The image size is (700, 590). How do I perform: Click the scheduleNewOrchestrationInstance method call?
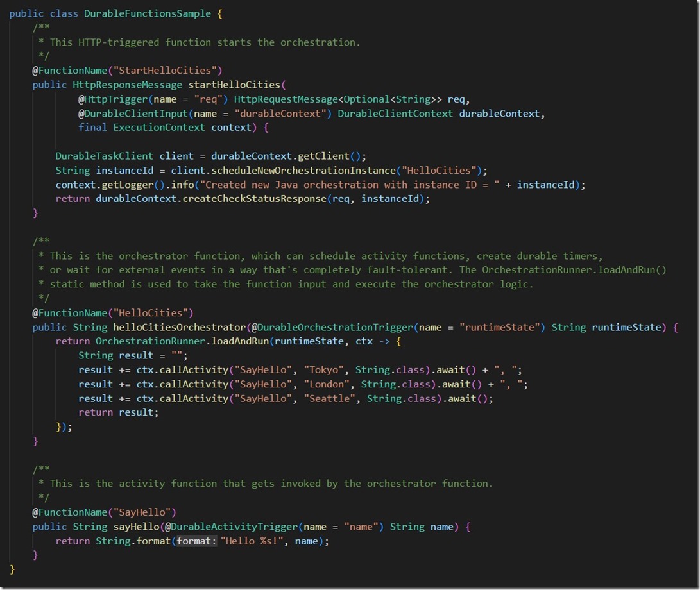pyautogui.click(x=303, y=171)
